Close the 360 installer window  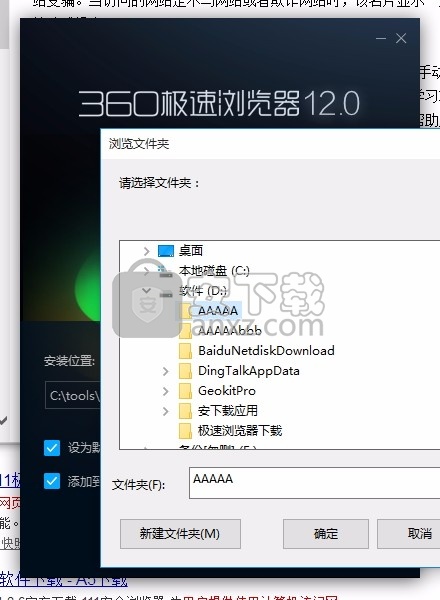401,38
